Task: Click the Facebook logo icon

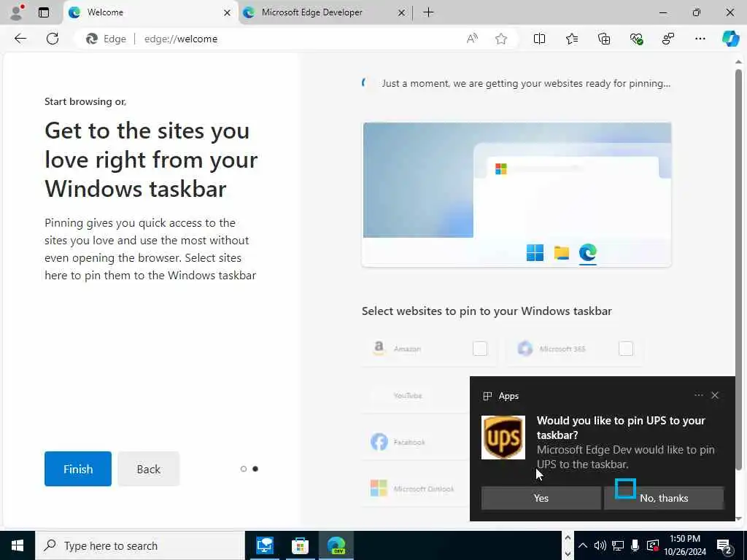Action: (x=379, y=442)
